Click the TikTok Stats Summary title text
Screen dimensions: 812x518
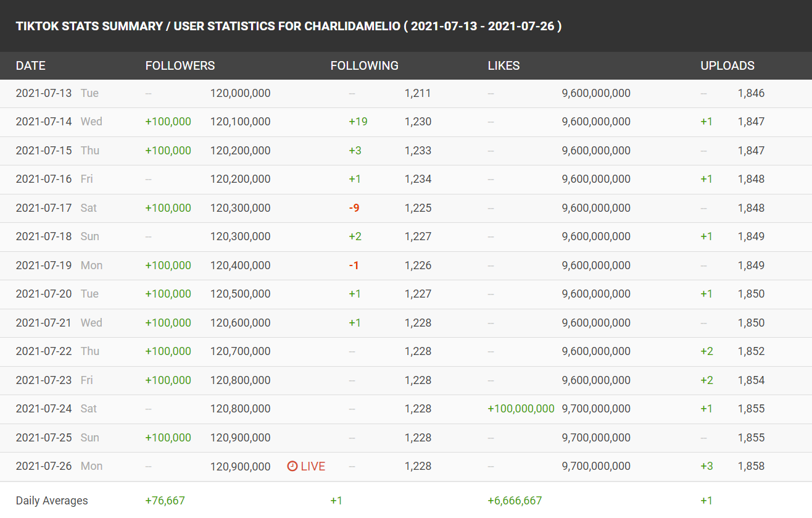coord(288,26)
